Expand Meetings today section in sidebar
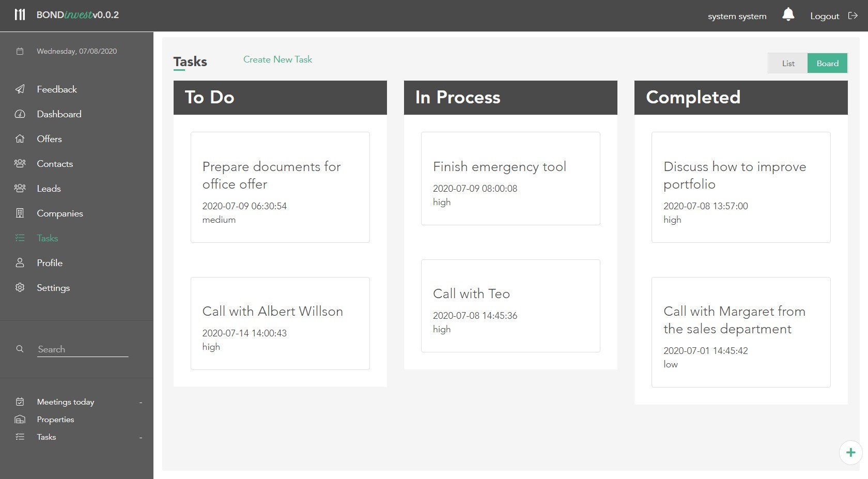 140,402
